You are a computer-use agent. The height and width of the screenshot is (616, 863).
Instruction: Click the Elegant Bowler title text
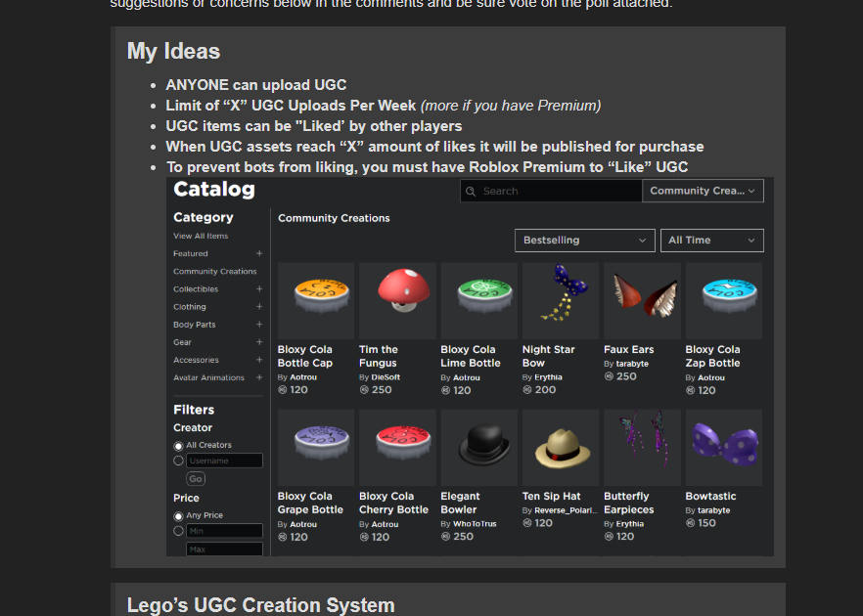click(460, 503)
